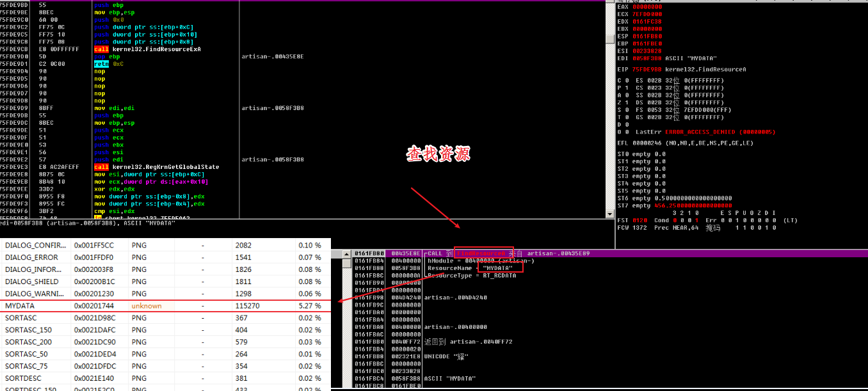The width and height of the screenshot is (868, 391).
Task: Toggle the P parity flag bit
Action: 625,88
